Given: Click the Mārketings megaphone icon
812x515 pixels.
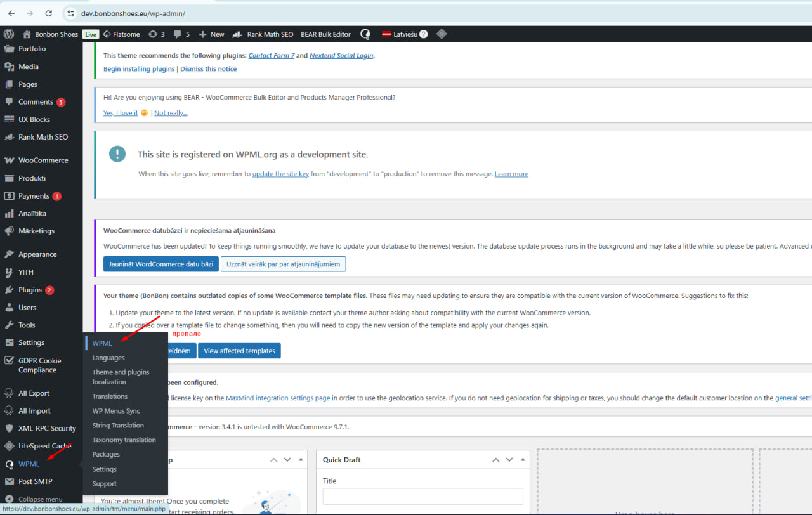Looking at the screenshot, I should [x=9, y=231].
